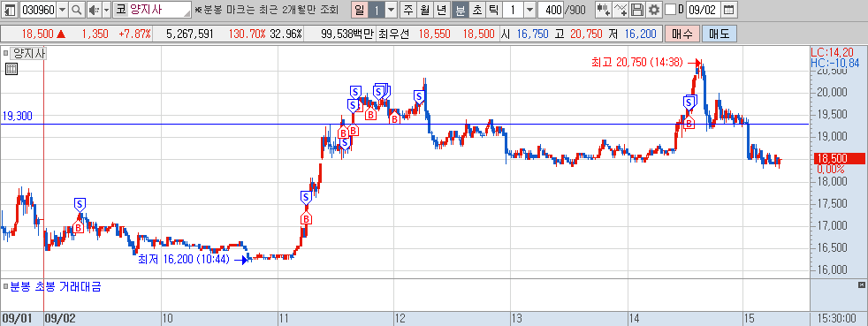Expand the stock code 030960 dropdown arrow
This screenshot has height=326, width=868.
point(62,10)
